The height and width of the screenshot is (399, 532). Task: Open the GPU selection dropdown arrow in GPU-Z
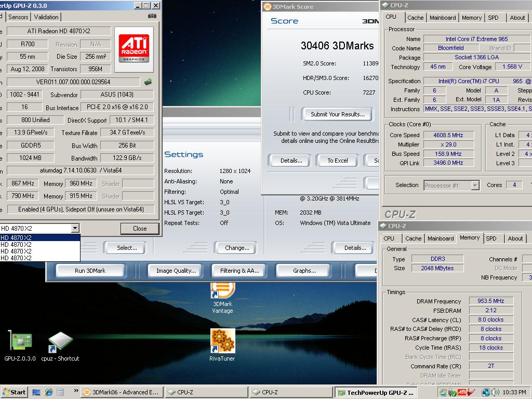[x=75, y=229]
